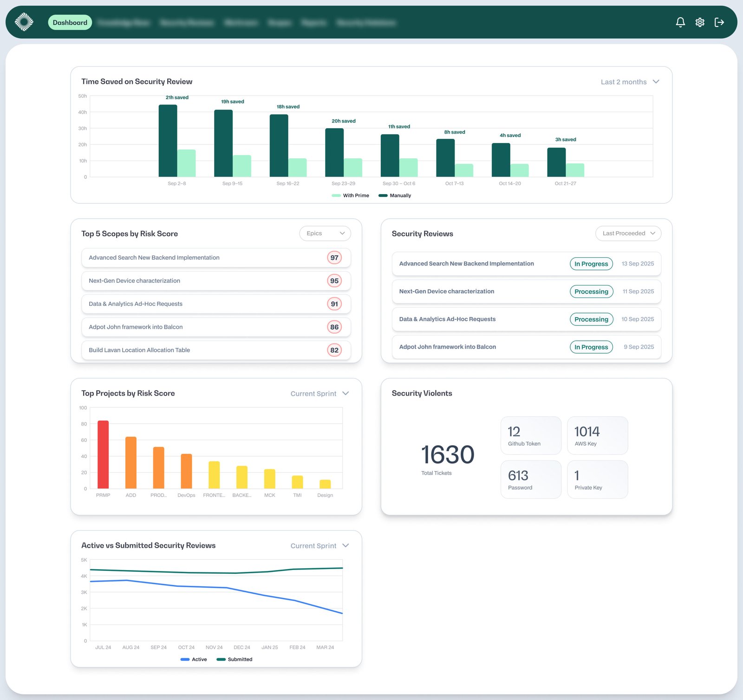743x700 pixels.
Task: Click the Processing status on Data & Analytics review
Action: tap(591, 319)
